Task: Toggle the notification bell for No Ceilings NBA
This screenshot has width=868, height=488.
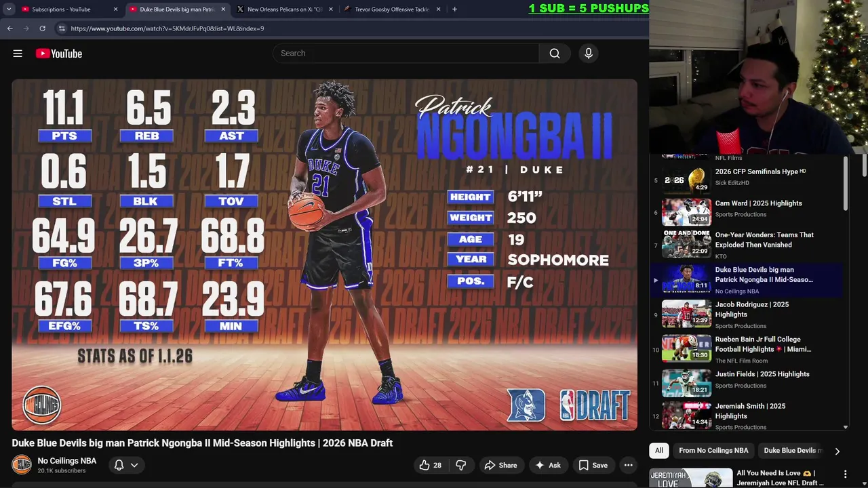Action: click(119, 465)
